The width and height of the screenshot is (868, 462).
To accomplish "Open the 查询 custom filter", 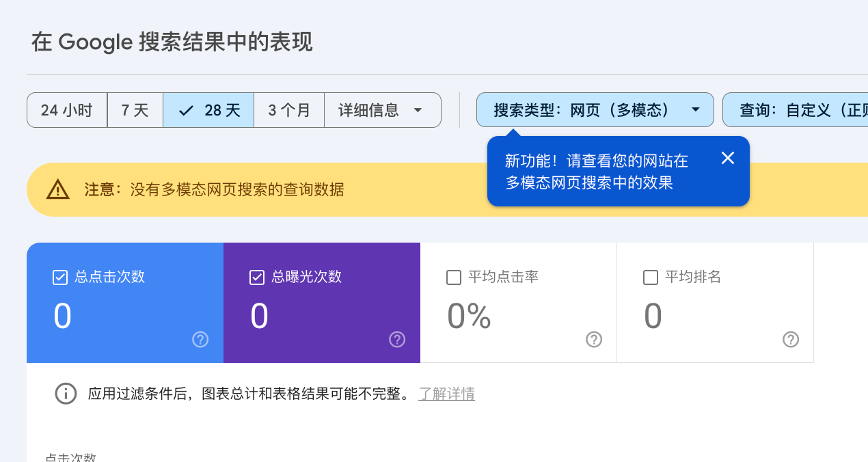I will click(x=796, y=110).
